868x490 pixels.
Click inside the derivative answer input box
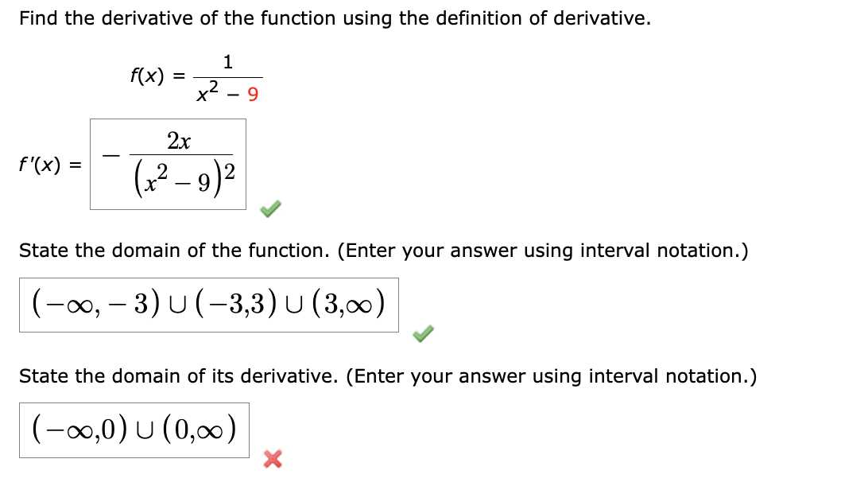click(169, 163)
